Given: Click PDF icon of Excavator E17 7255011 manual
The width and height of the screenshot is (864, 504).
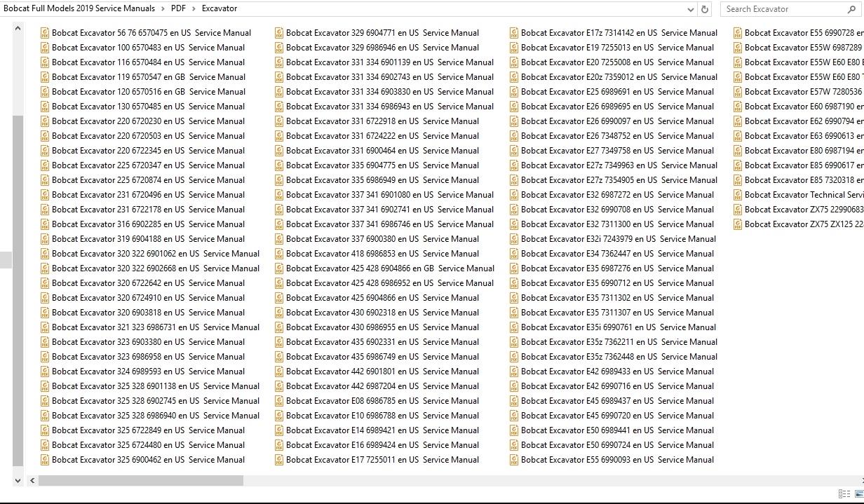Looking at the screenshot, I should pyautogui.click(x=279, y=460).
